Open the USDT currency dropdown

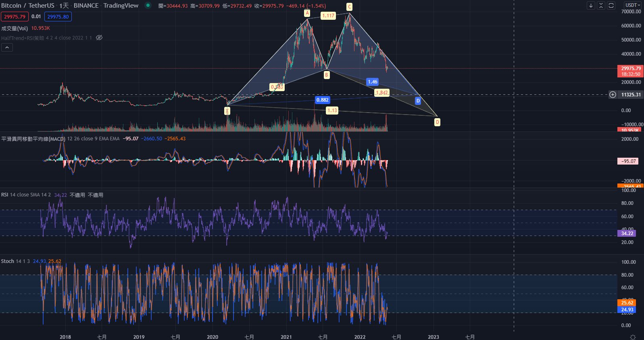point(632,5)
